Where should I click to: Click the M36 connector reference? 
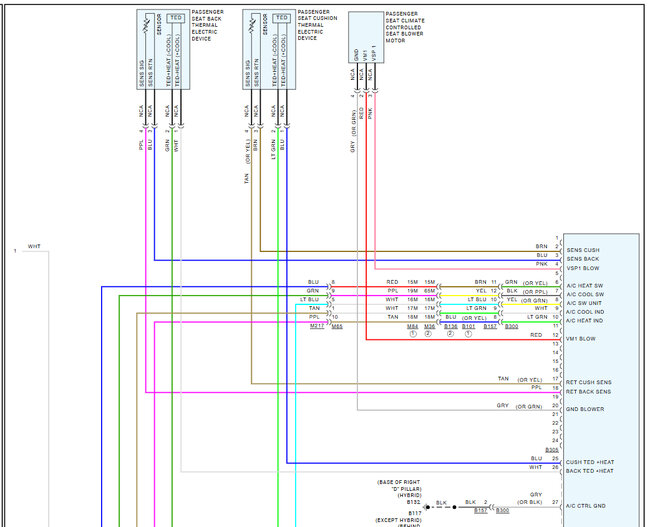[x=429, y=326]
